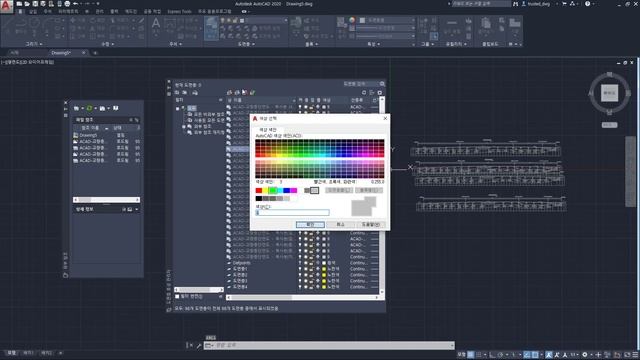Click the Help button in Select Color dialog

coord(371,224)
